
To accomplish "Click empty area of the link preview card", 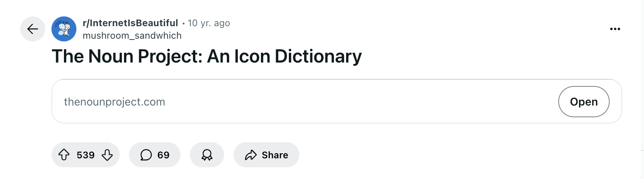I will [351, 102].
